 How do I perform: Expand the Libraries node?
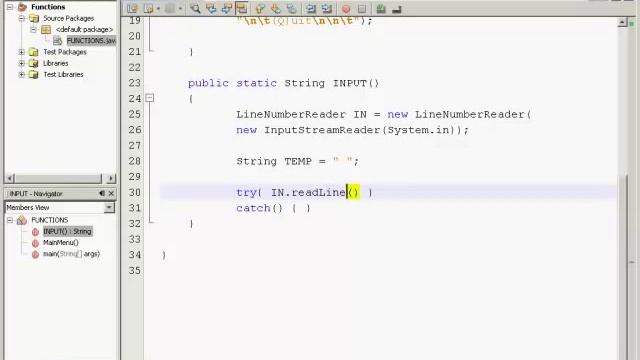pos(22,63)
